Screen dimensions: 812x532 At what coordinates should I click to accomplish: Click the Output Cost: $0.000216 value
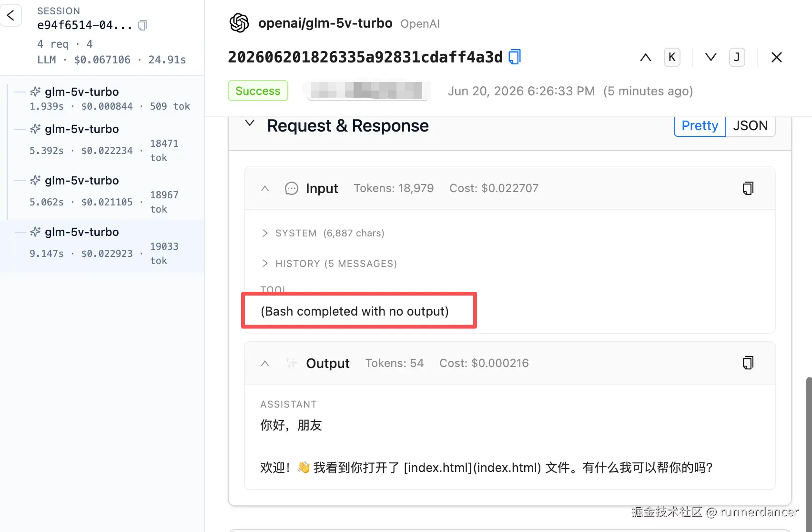click(484, 363)
